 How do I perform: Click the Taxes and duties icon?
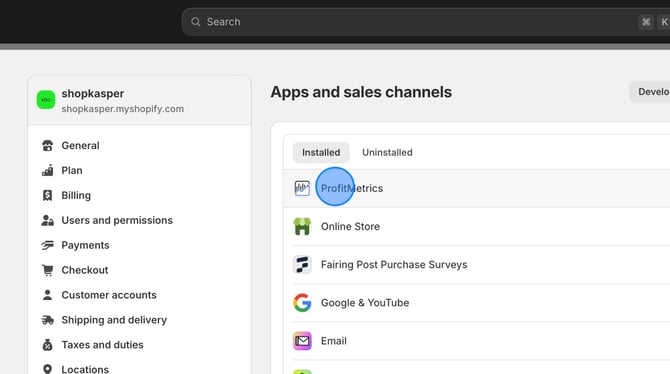click(x=47, y=345)
